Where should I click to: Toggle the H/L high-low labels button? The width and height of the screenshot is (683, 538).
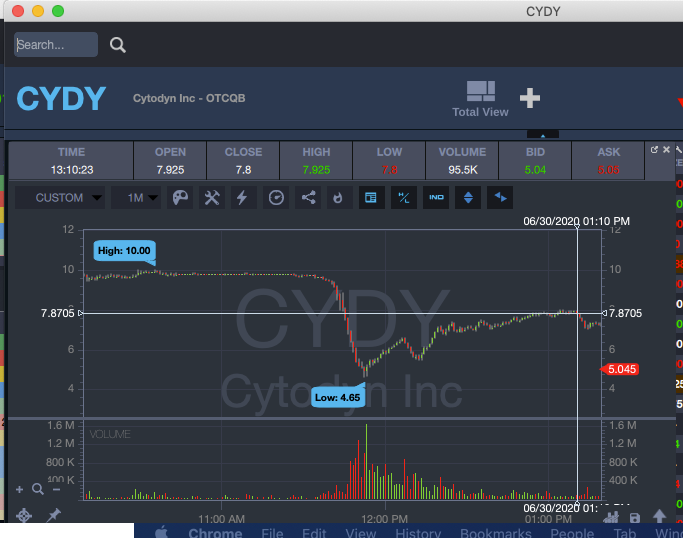coord(404,198)
